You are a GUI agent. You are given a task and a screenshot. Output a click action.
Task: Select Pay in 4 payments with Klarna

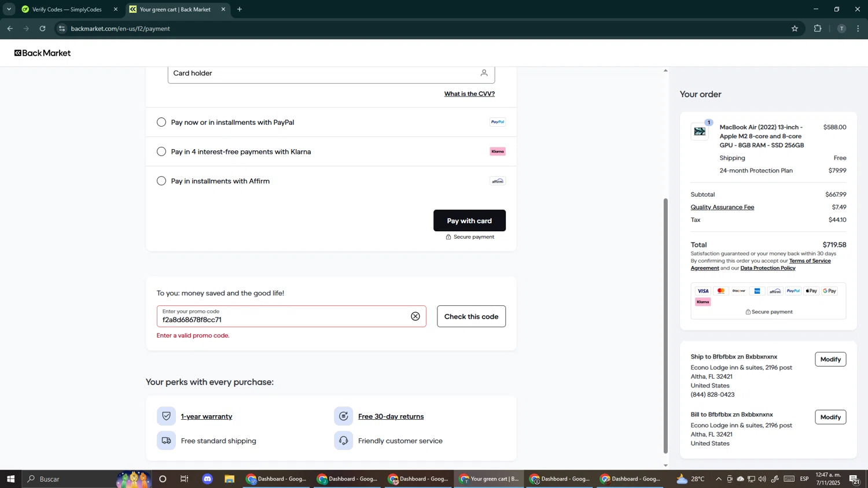[161, 151]
